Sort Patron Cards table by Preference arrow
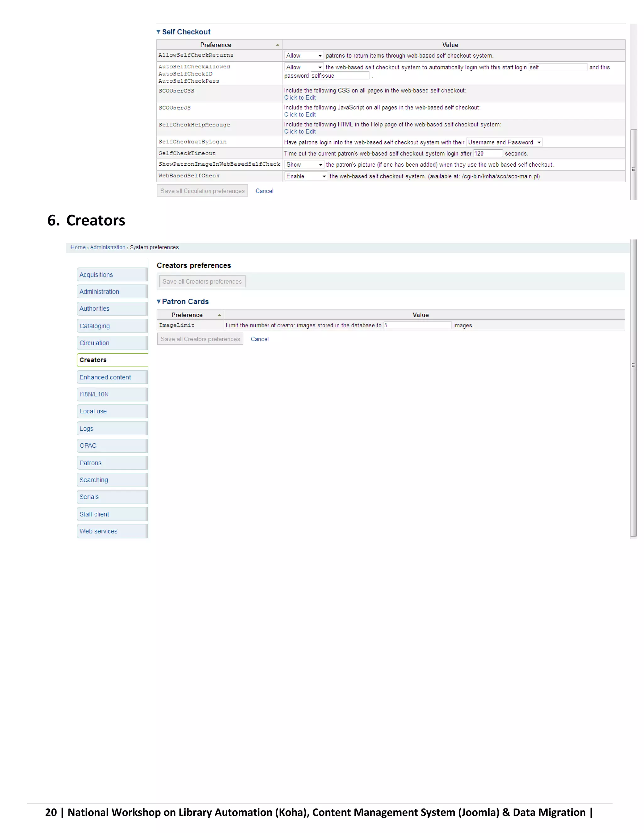 tap(219, 315)
